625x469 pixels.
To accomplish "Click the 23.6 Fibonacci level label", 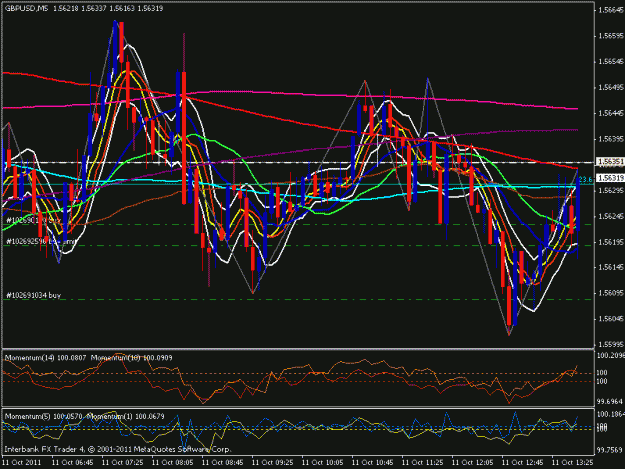I will tap(585, 180).
